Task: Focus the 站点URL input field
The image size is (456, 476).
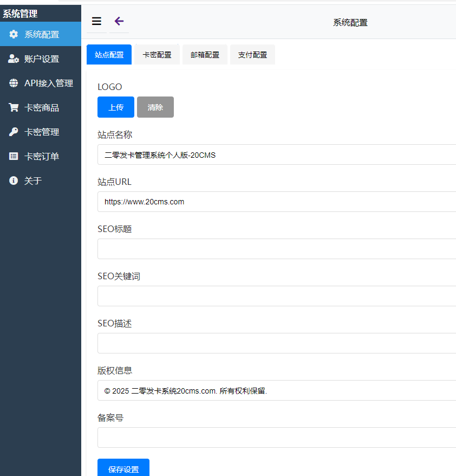Action: 277,202
